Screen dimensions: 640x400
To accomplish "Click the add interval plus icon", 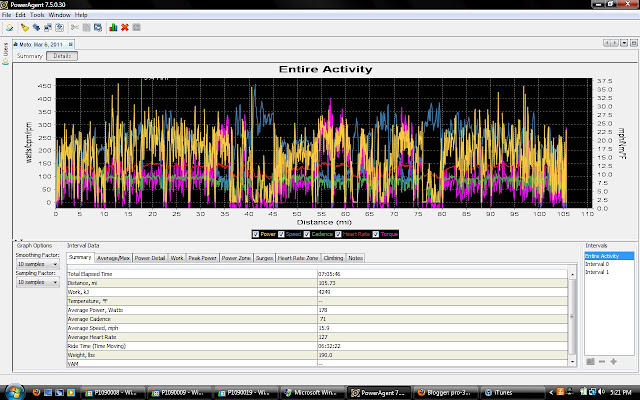I will click(x=612, y=361).
